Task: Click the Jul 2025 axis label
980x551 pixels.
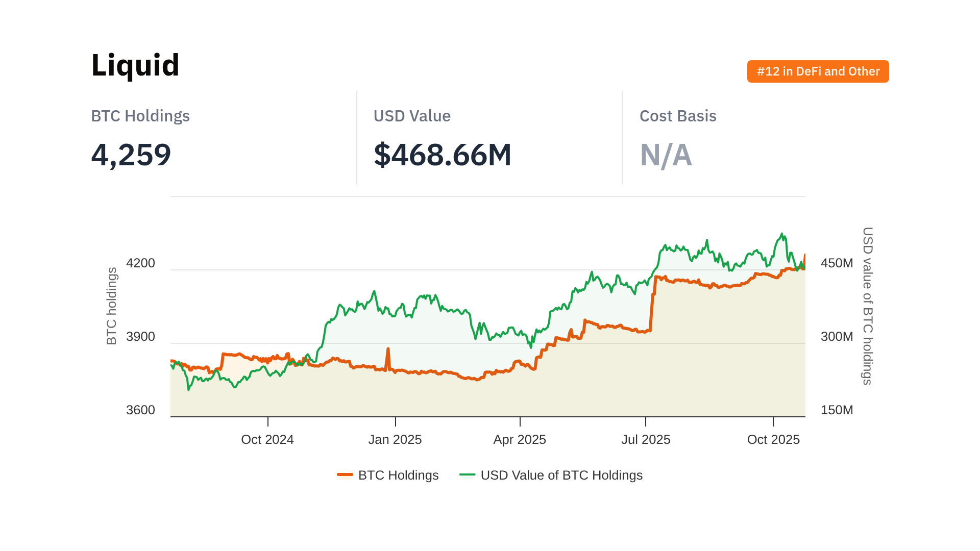Action: tap(645, 439)
